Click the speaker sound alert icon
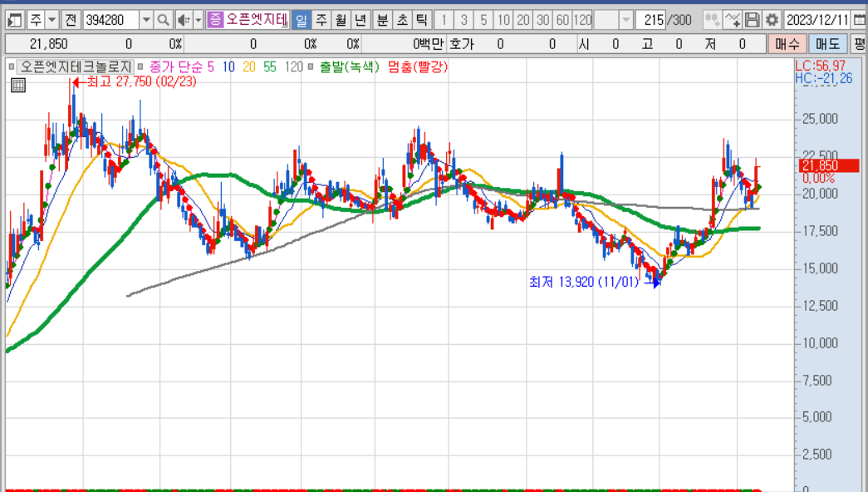Viewport: 868px width, 492px height. [184, 21]
